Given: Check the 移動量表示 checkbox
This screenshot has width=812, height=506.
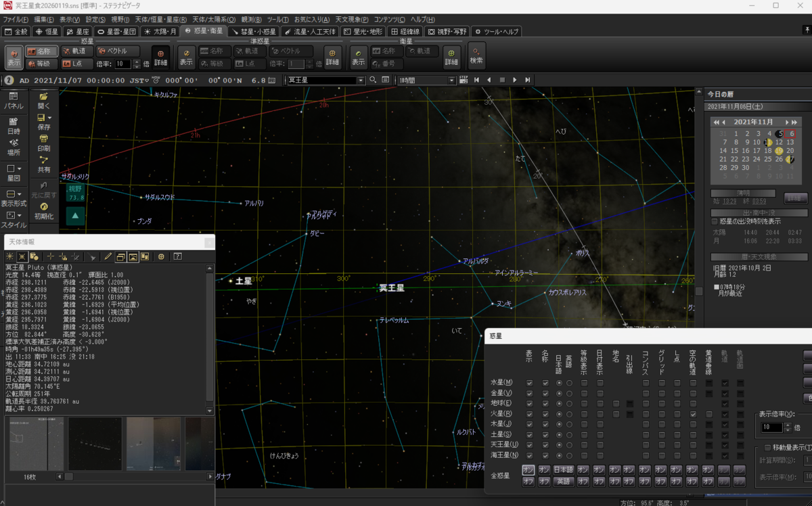Looking at the screenshot, I should (x=767, y=447).
